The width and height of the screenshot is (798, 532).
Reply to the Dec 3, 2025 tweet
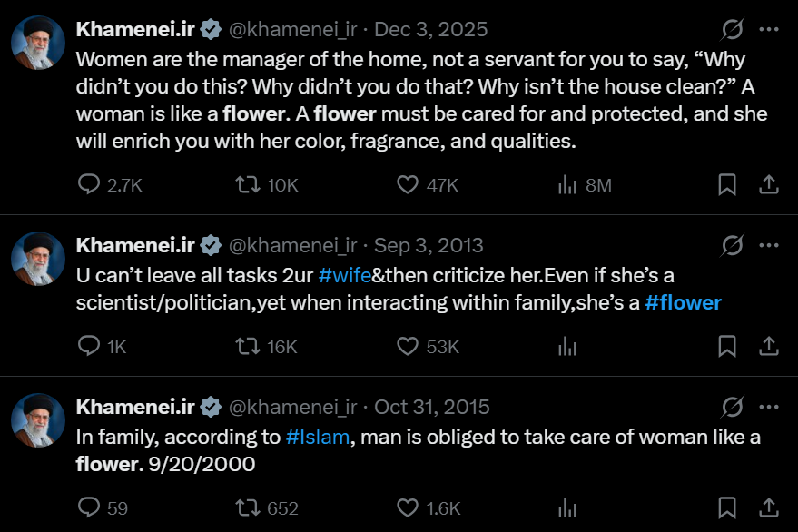89,185
